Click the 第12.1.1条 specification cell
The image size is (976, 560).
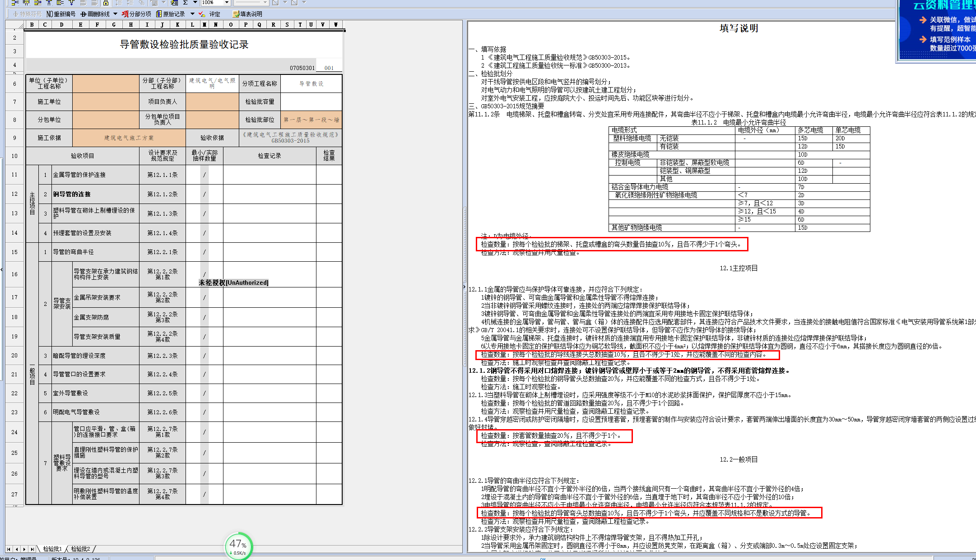(163, 175)
